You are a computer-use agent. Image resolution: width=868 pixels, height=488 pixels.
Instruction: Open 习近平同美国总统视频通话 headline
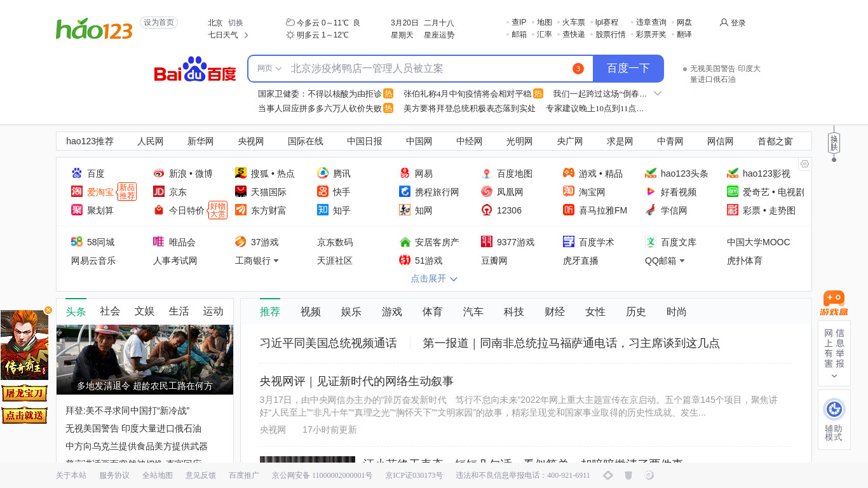[x=329, y=343]
